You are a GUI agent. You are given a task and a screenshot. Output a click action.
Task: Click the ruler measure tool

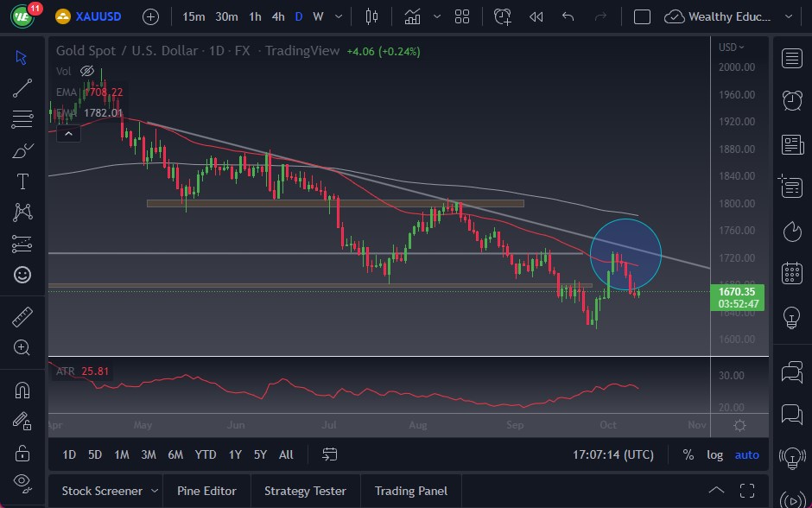[22, 316]
